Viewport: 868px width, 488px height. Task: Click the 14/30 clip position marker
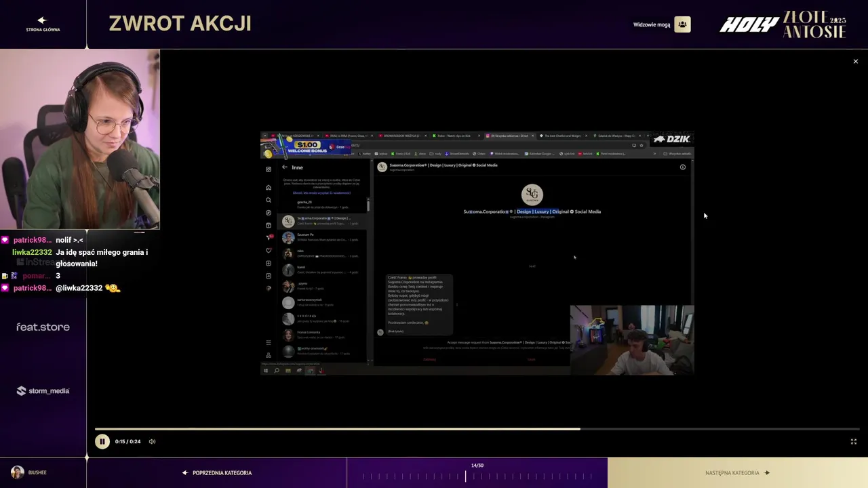pos(477,466)
